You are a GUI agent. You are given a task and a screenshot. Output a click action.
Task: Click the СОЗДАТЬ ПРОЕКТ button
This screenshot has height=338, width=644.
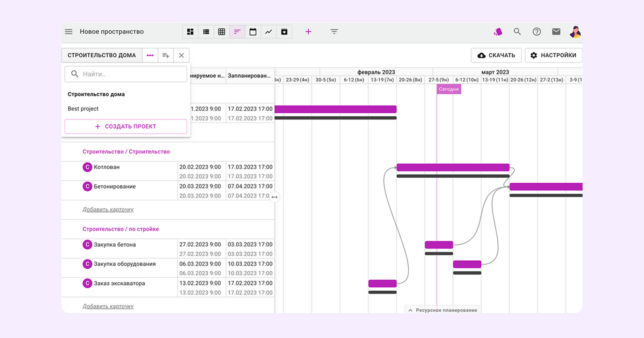(126, 127)
